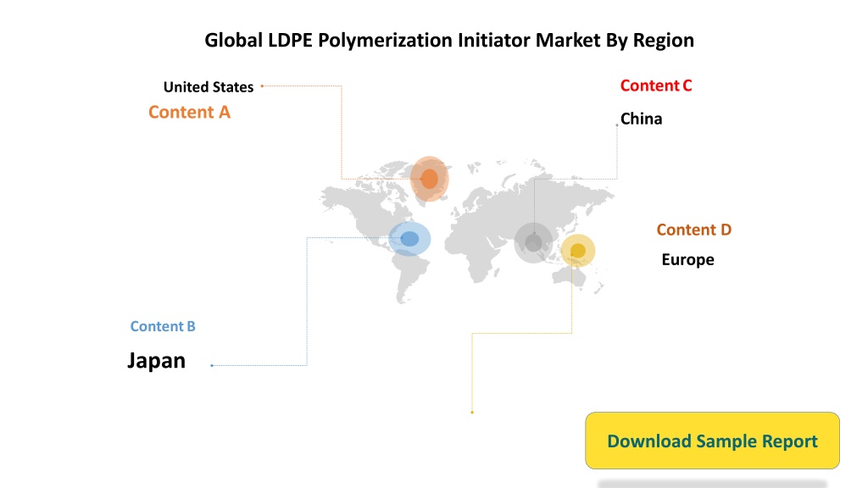This screenshot has width=868, height=488.
Task: Click the orange 'Content A' text
Action: [x=189, y=112]
